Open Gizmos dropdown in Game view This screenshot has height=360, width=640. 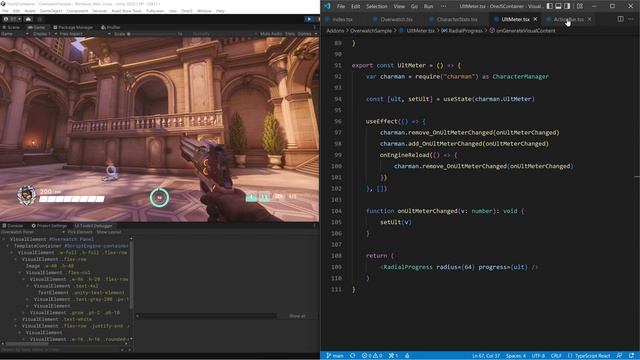tap(307, 34)
